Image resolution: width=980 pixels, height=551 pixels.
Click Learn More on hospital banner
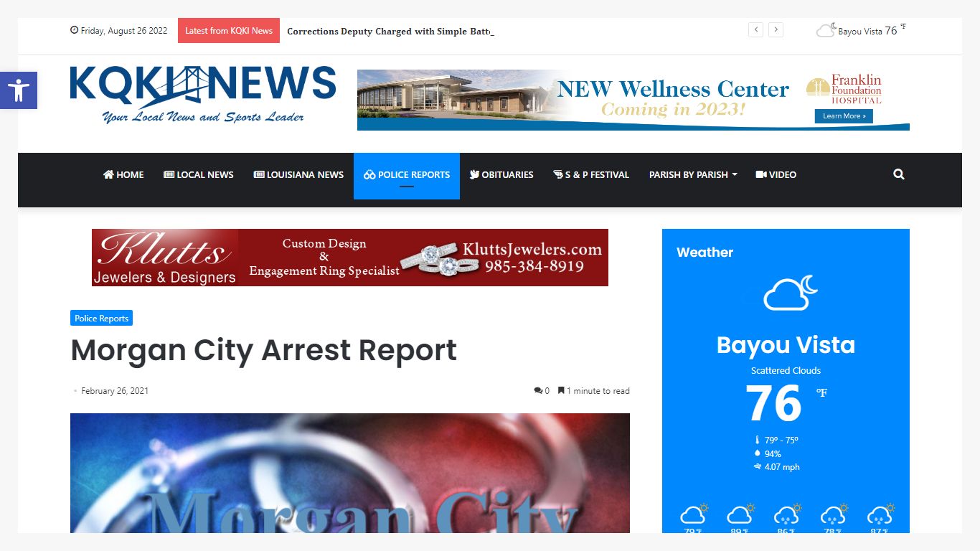click(x=844, y=116)
